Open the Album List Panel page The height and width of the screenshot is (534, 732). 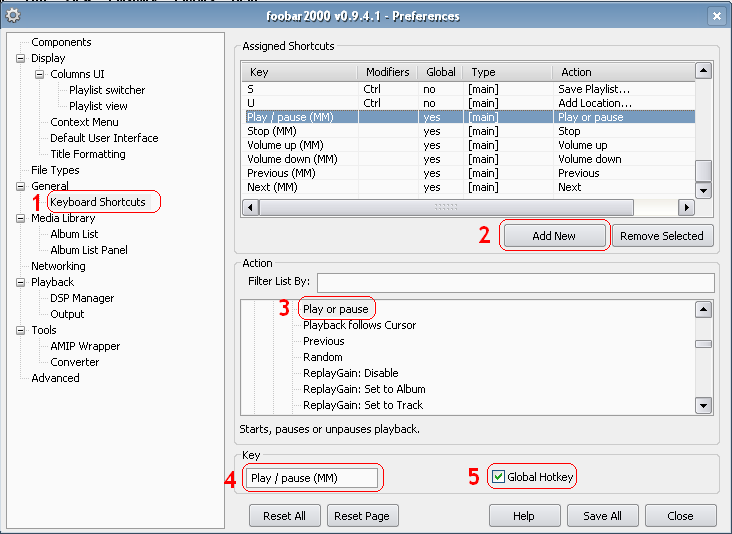click(89, 250)
